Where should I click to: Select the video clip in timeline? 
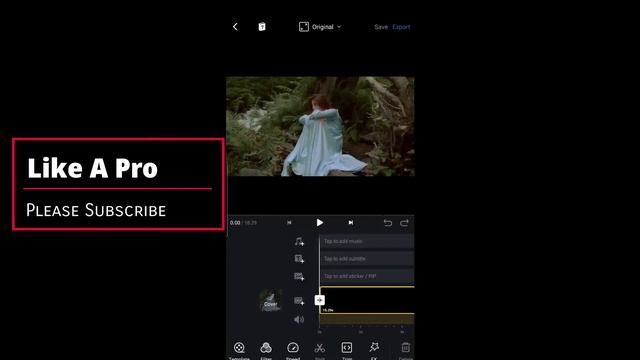[x=367, y=300]
